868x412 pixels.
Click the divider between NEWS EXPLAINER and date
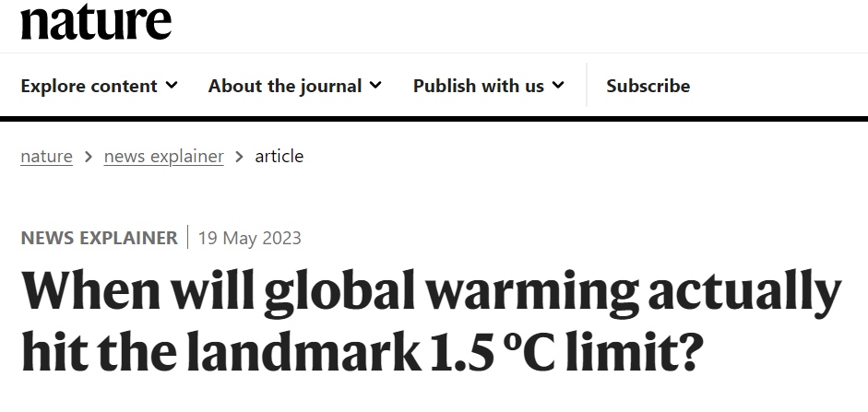pyautogui.click(x=187, y=237)
